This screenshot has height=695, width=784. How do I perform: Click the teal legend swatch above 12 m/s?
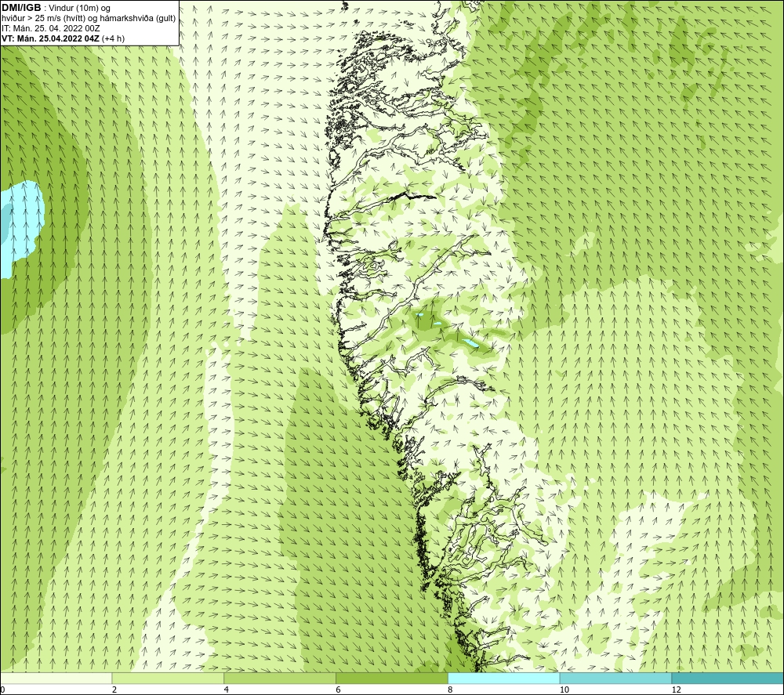tap(728, 678)
